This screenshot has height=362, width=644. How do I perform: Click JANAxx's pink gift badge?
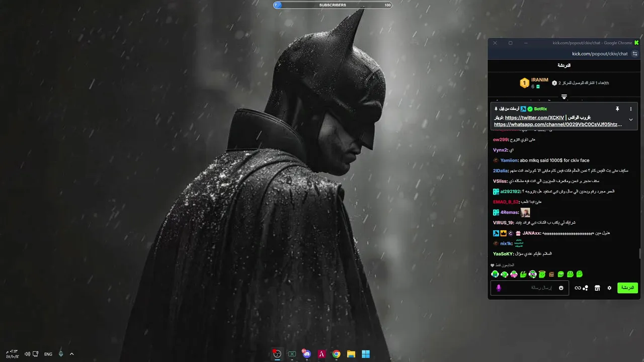tap(518, 233)
